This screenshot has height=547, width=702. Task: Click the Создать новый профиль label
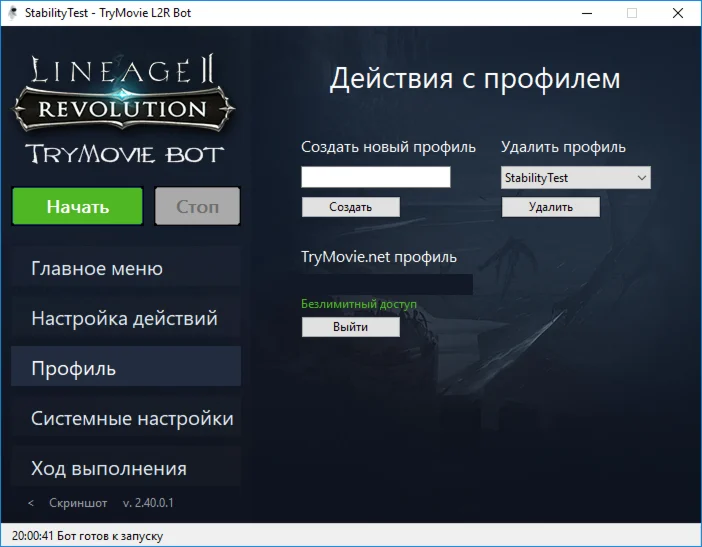[388, 147]
